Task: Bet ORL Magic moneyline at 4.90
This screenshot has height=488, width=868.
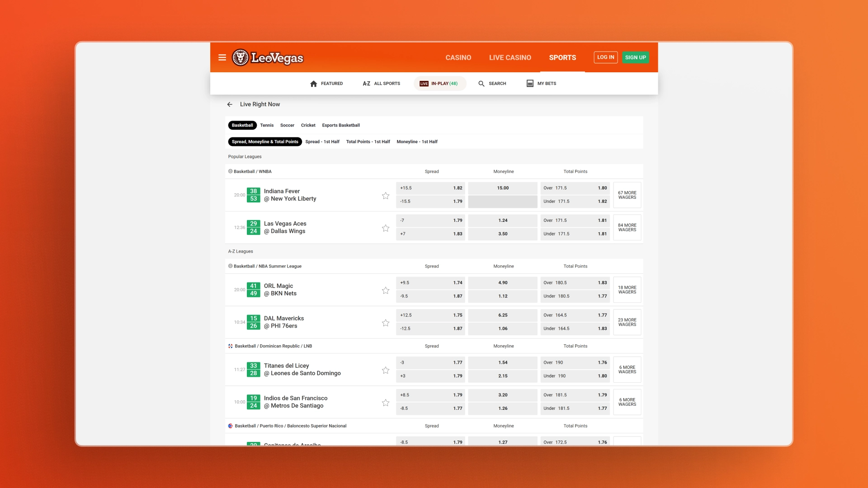Action: click(x=503, y=283)
